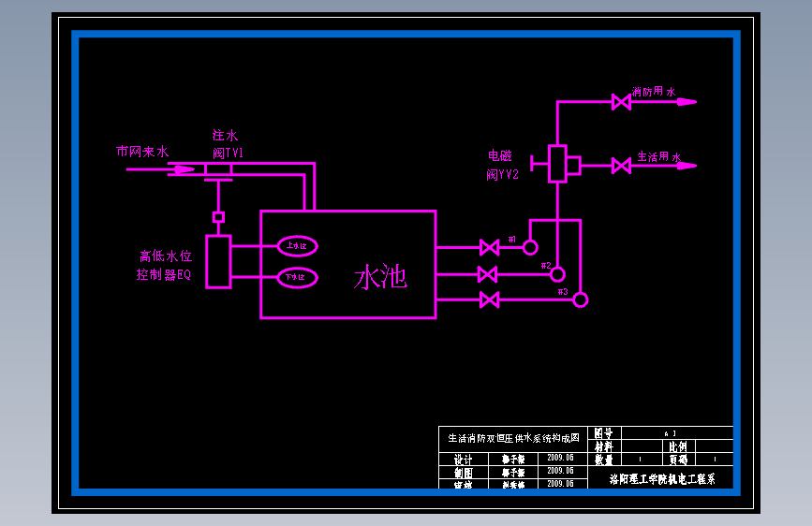Select the valve on the 生活用水 outlet line
The image size is (812, 526).
point(622,166)
